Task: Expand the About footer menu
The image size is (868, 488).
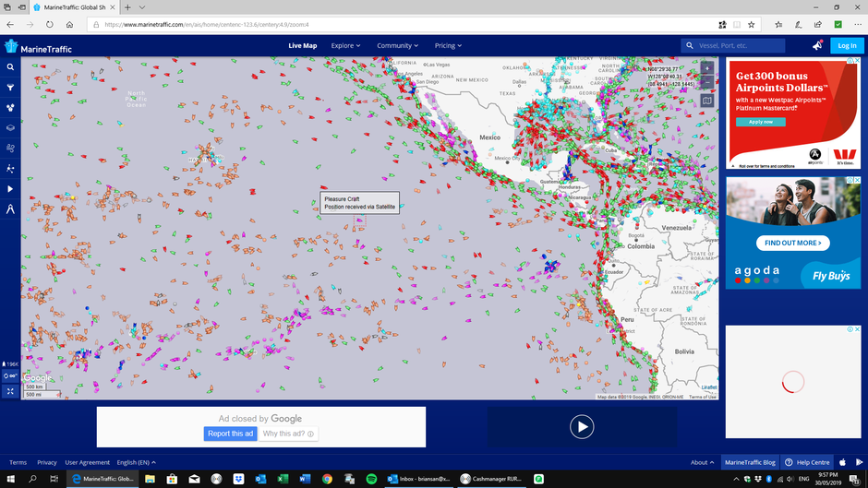Action: click(x=702, y=462)
